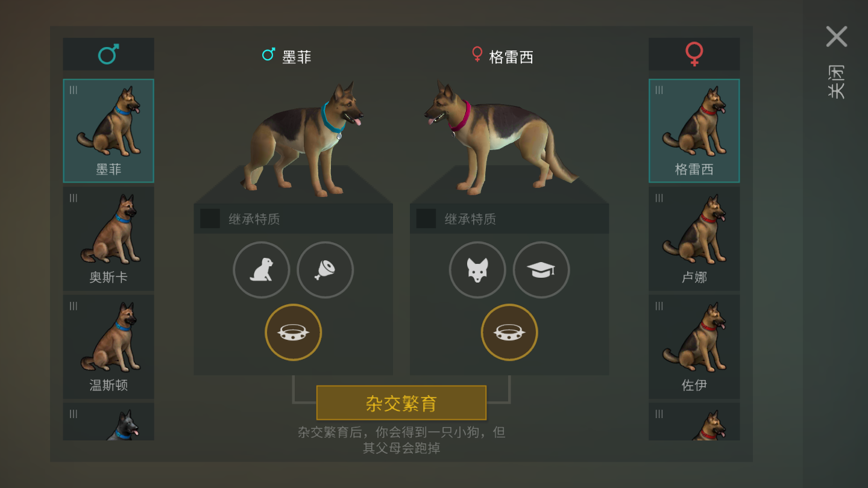868x488 pixels.
Task: Start breeding with 杂交繁育 button
Action: [x=401, y=403]
